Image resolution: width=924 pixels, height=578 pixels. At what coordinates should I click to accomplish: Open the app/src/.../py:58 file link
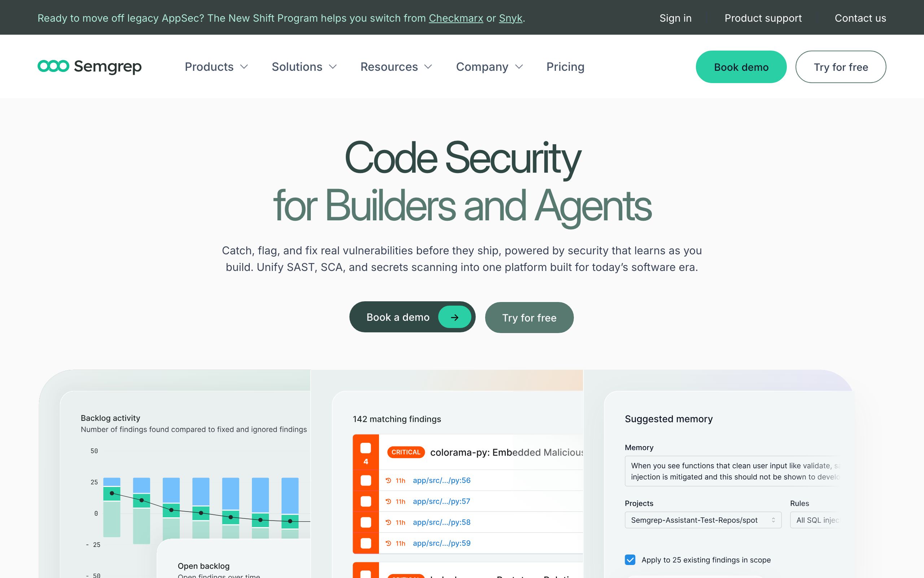[x=441, y=522]
